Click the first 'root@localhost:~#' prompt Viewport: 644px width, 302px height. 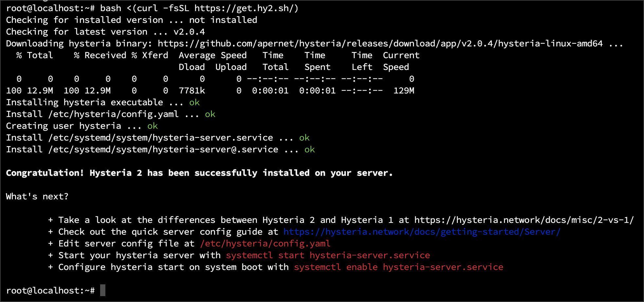point(50,8)
